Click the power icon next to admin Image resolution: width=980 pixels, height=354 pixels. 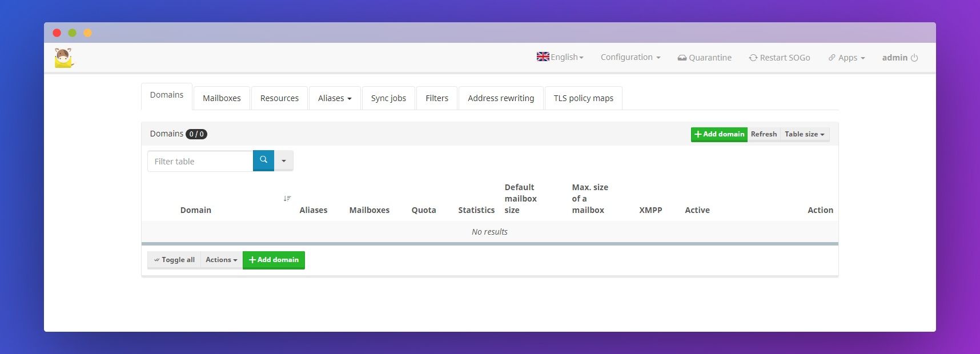[914, 58]
